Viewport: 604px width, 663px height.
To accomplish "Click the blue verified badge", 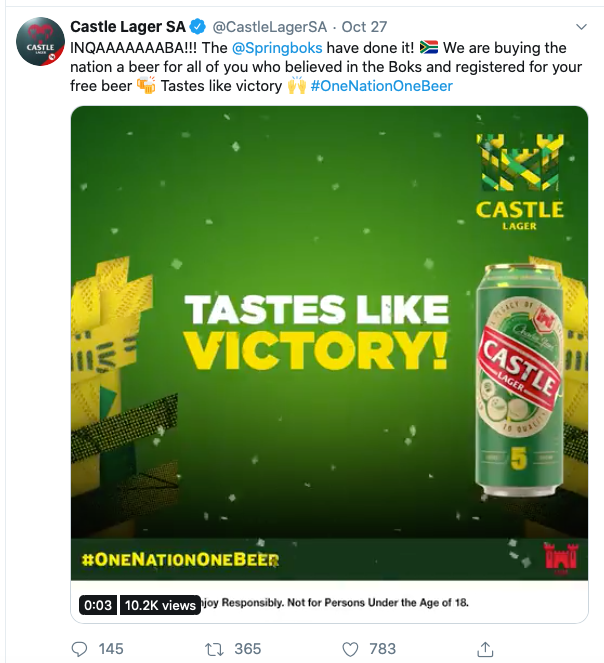I will (x=198, y=27).
